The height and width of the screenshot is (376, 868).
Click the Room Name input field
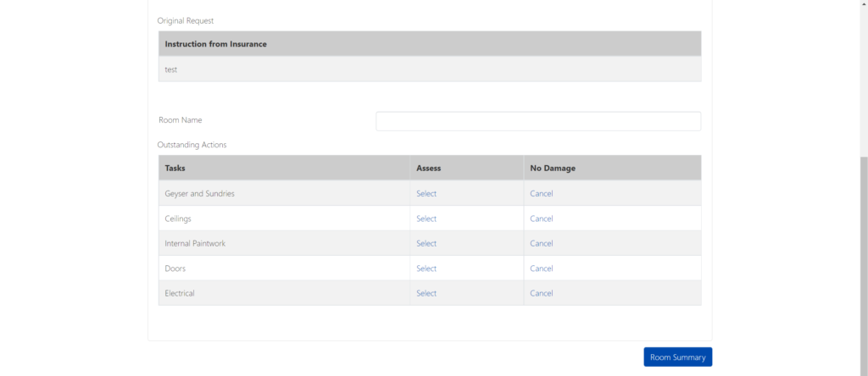pyautogui.click(x=538, y=121)
